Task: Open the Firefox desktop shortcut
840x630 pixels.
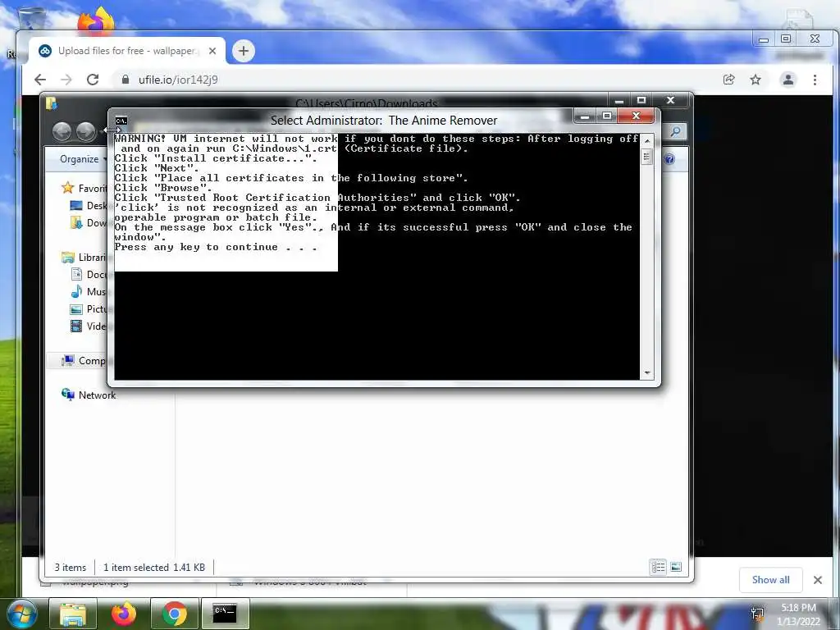Action: pos(97,21)
